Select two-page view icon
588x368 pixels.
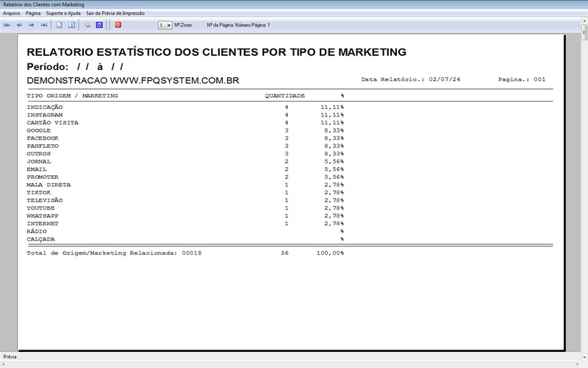[71, 25]
